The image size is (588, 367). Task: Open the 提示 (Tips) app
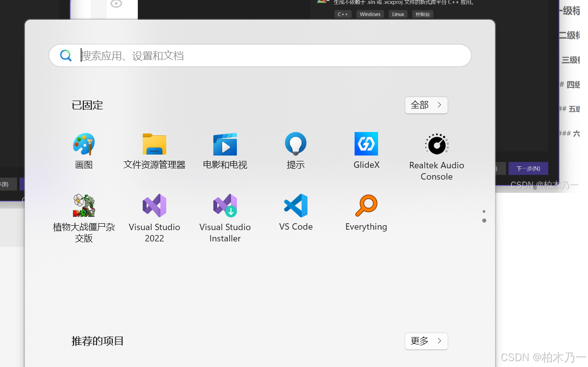coord(296,151)
